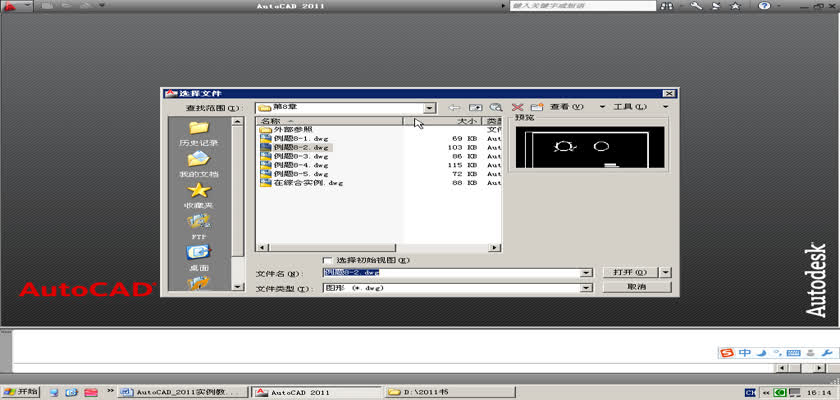Open the wrench tool icon in the title bar
The image size is (840, 400).
[696, 6]
